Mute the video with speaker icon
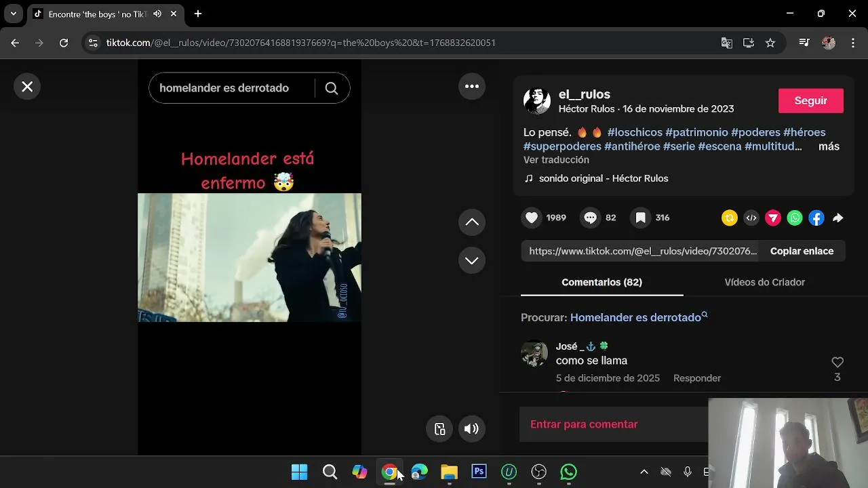Viewport: 868px width, 488px height. 471,428
